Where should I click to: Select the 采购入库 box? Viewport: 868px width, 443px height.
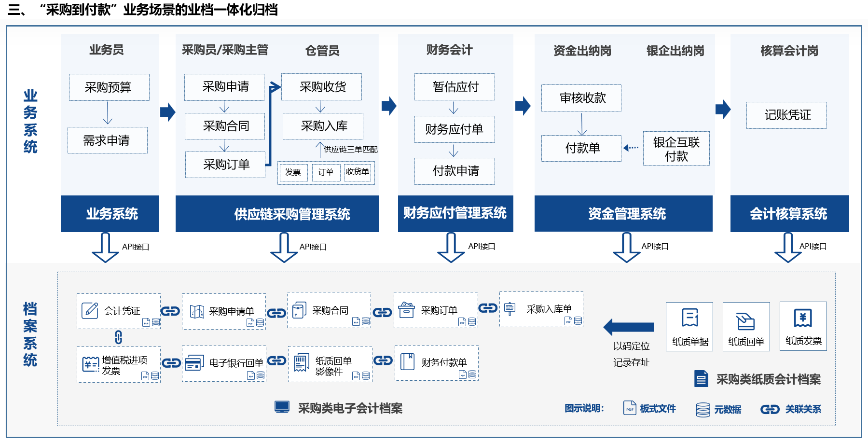point(323,126)
